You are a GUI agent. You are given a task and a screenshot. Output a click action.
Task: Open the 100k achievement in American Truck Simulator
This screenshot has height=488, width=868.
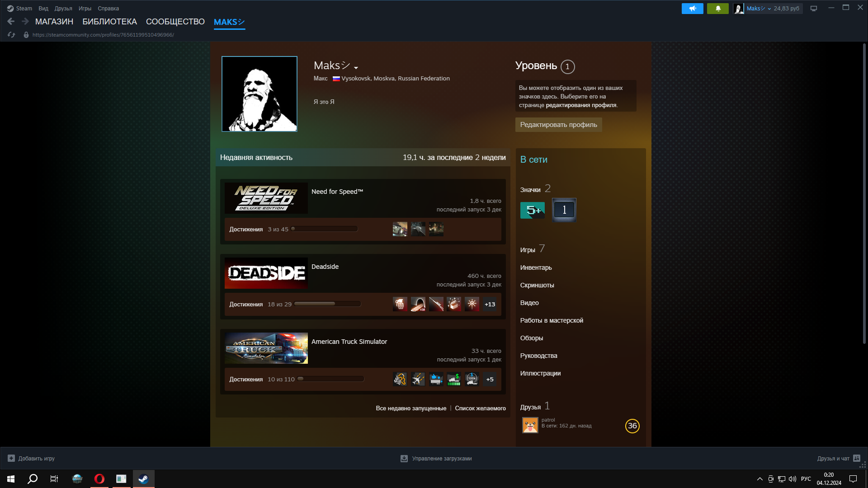click(x=472, y=379)
